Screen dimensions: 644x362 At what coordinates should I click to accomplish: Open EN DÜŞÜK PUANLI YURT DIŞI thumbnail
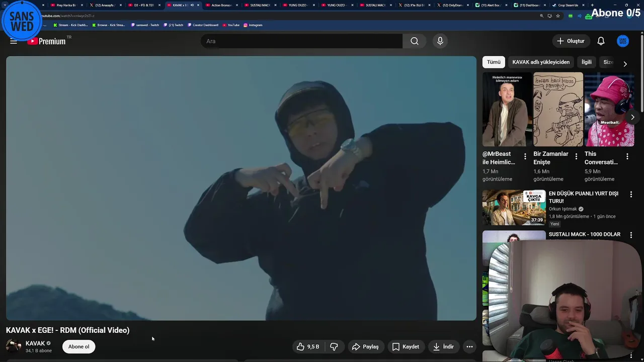coord(514,207)
